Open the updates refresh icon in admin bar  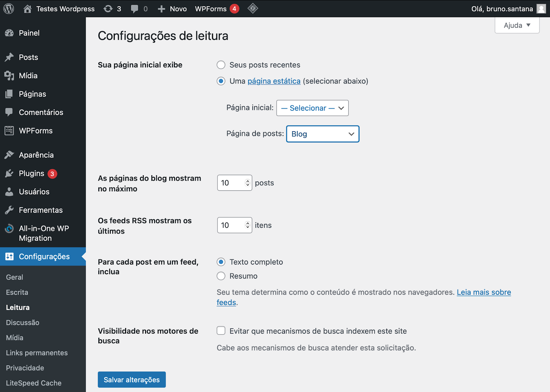108,9
